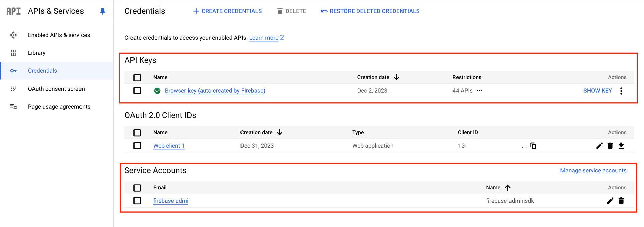The image size is (644, 227).
Task: Click SHOW KEY for Browser key
Action: 598,91
